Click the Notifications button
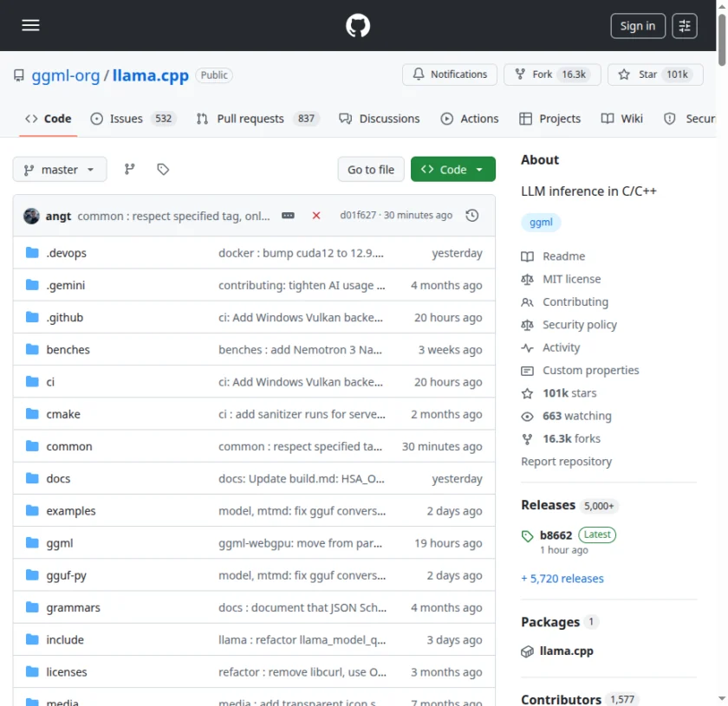Image resolution: width=728 pixels, height=706 pixels. [x=450, y=74]
